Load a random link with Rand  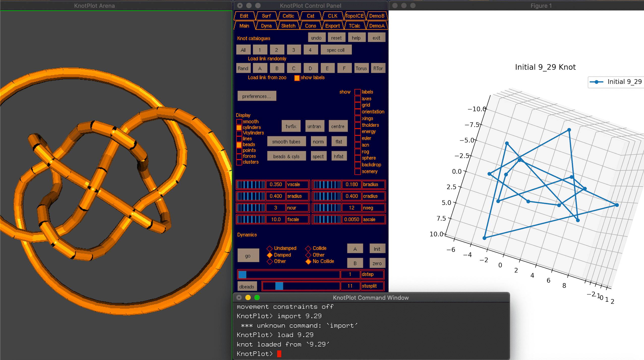click(x=243, y=68)
